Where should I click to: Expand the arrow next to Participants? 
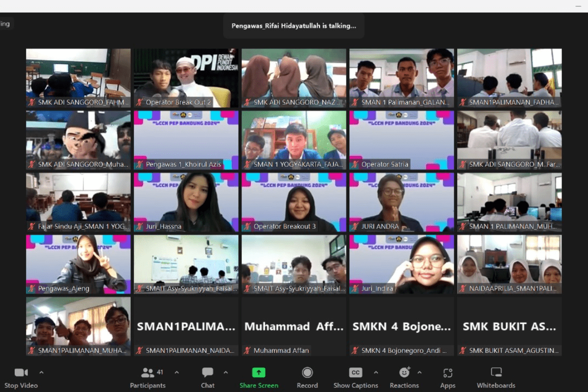coord(177,372)
